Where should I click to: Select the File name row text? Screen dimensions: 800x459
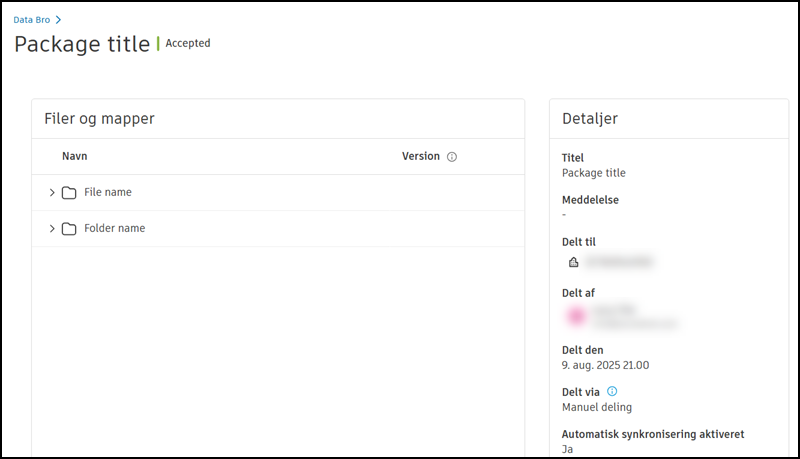click(x=107, y=192)
